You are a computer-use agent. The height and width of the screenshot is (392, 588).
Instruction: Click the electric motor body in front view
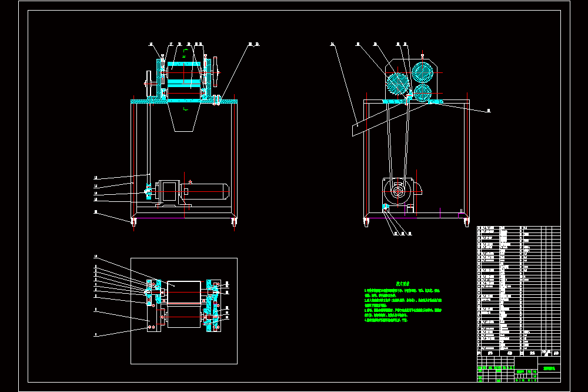pyautogui.click(x=205, y=191)
